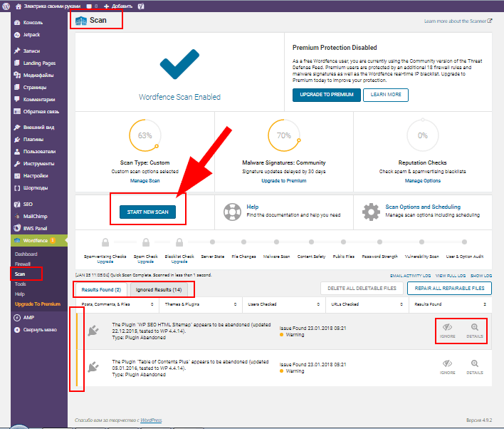Click SHOW LOG link
The image size is (504, 429).
point(481,276)
